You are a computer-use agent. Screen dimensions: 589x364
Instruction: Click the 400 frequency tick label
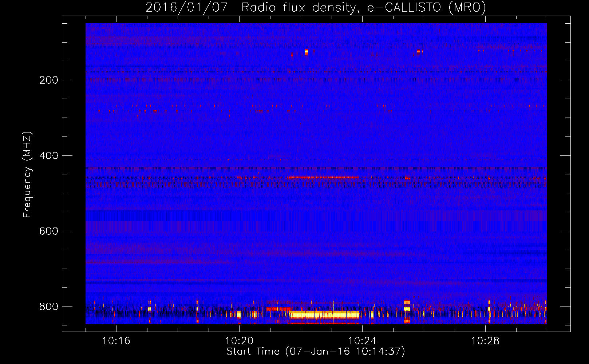pyautogui.click(x=49, y=156)
